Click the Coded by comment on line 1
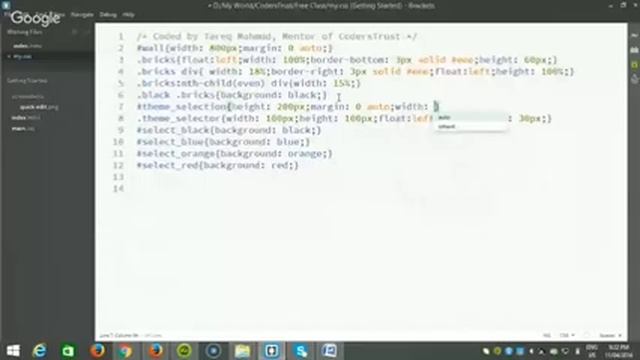This screenshot has height=360, width=640. [x=277, y=37]
